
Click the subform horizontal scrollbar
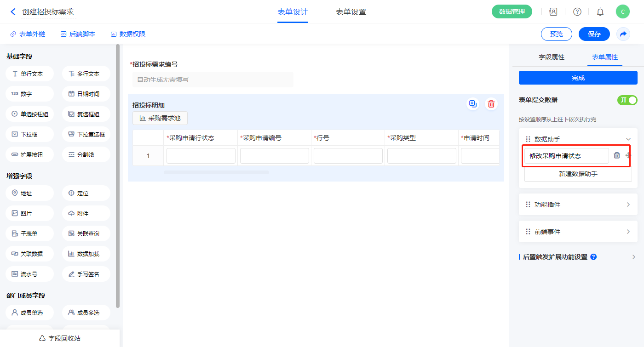coord(216,172)
